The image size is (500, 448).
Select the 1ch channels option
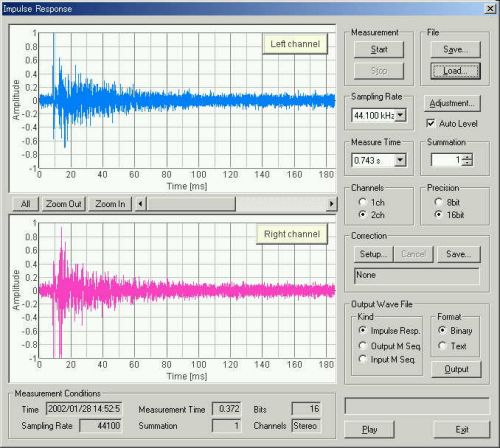pyautogui.click(x=363, y=202)
